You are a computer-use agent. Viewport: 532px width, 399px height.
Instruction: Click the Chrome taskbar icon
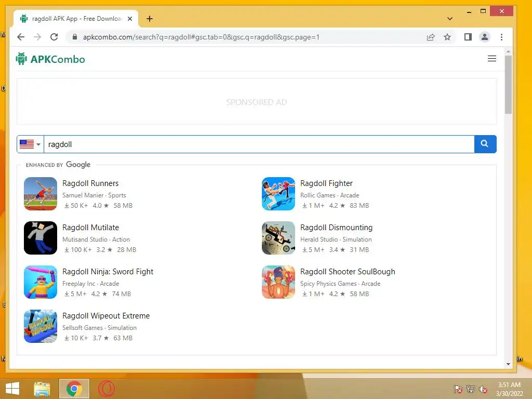[74, 389]
